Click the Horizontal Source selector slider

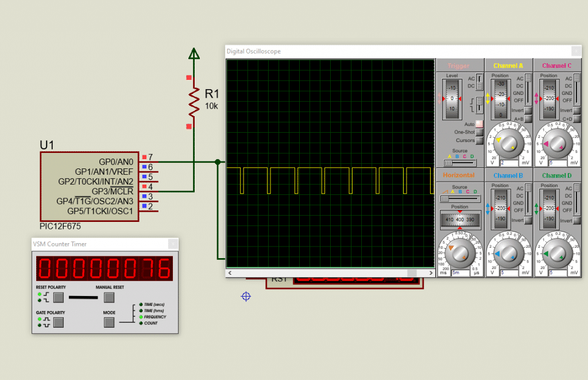click(x=460, y=199)
